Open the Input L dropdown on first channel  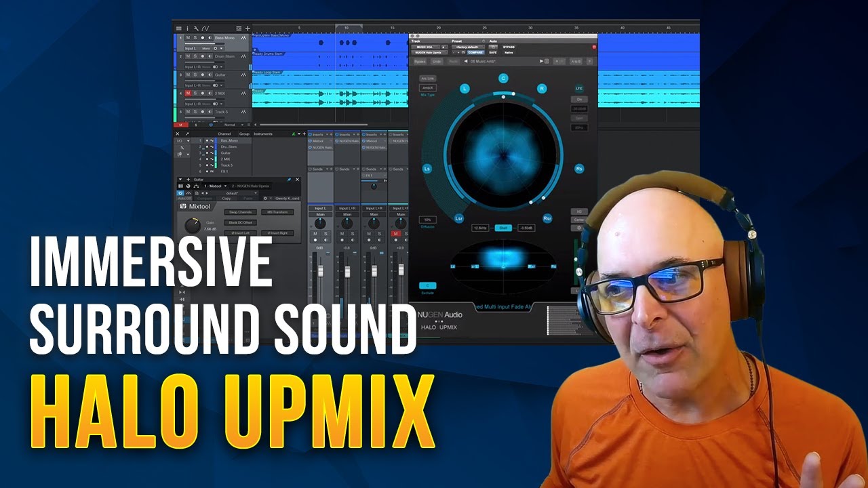320,208
